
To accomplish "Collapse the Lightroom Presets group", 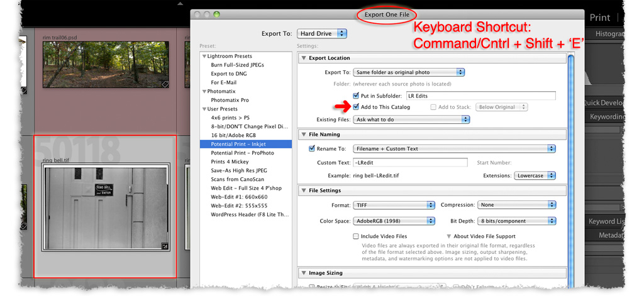I will [204, 56].
